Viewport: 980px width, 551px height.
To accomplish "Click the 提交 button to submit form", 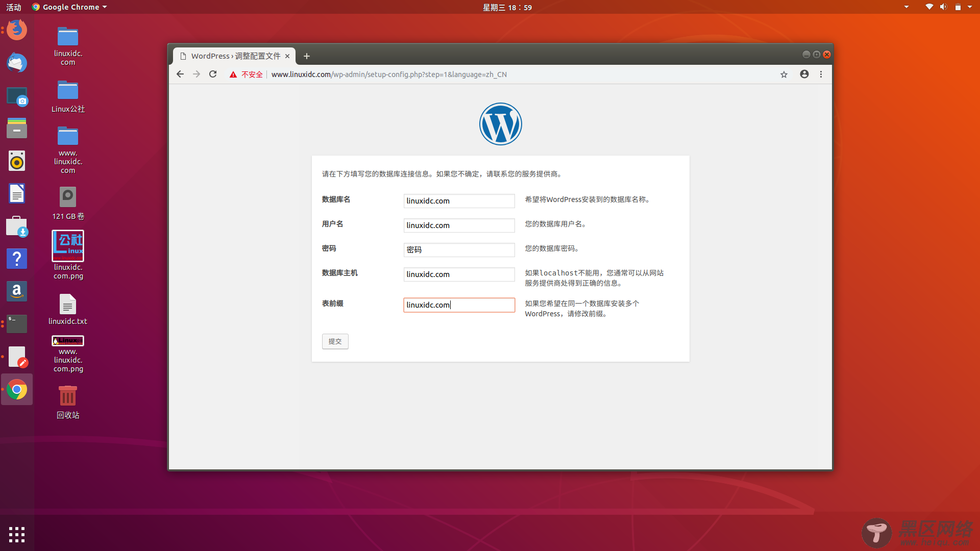I will pyautogui.click(x=334, y=340).
